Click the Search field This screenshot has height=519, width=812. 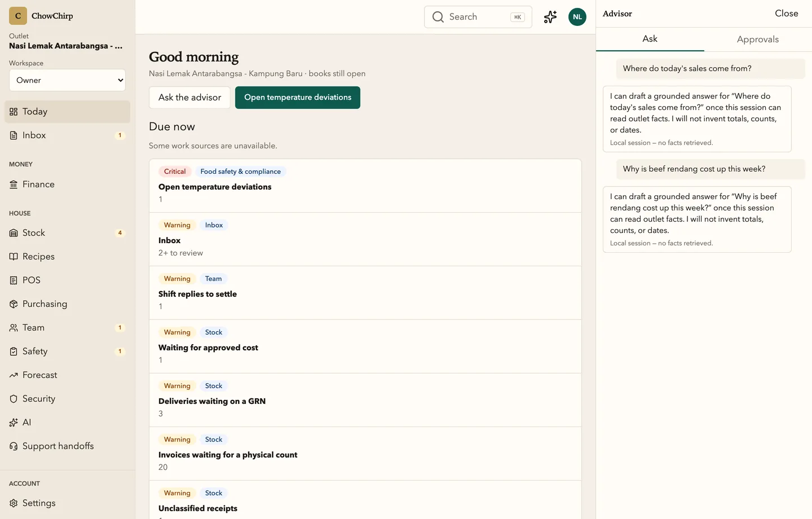coord(478,17)
